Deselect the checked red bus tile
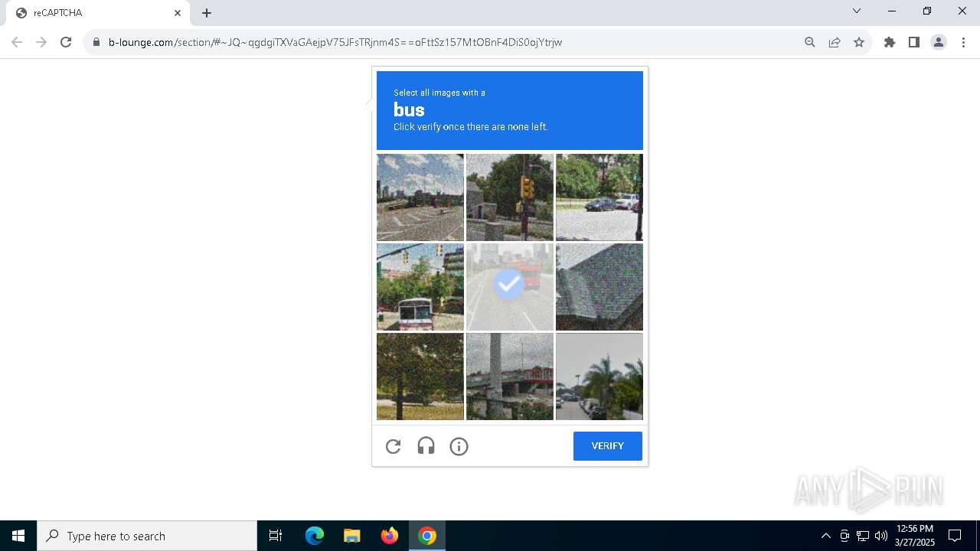Viewport: 980px width, 551px height. pyautogui.click(x=510, y=287)
